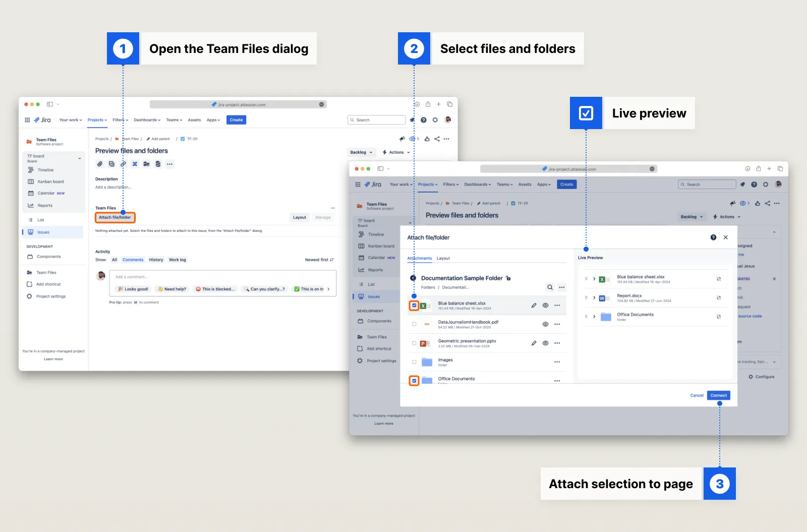Click the Layout button in the left window's Team Files section

click(x=300, y=217)
